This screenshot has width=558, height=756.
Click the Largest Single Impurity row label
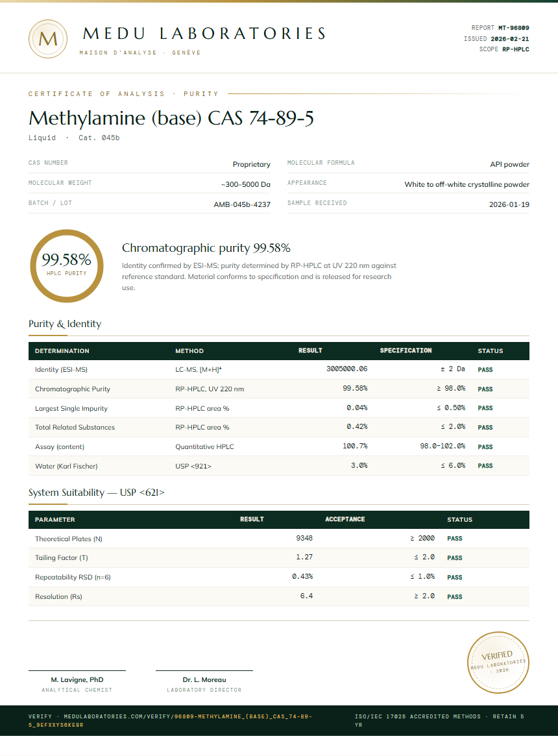click(x=71, y=408)
